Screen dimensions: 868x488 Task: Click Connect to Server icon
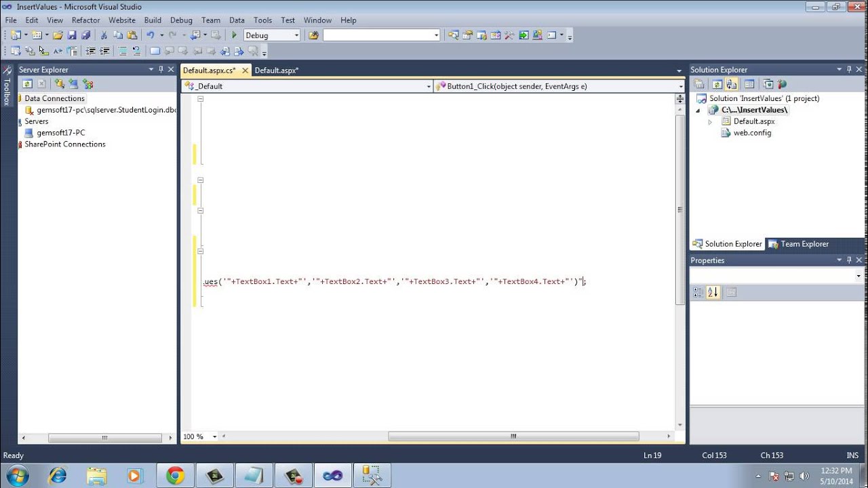73,84
